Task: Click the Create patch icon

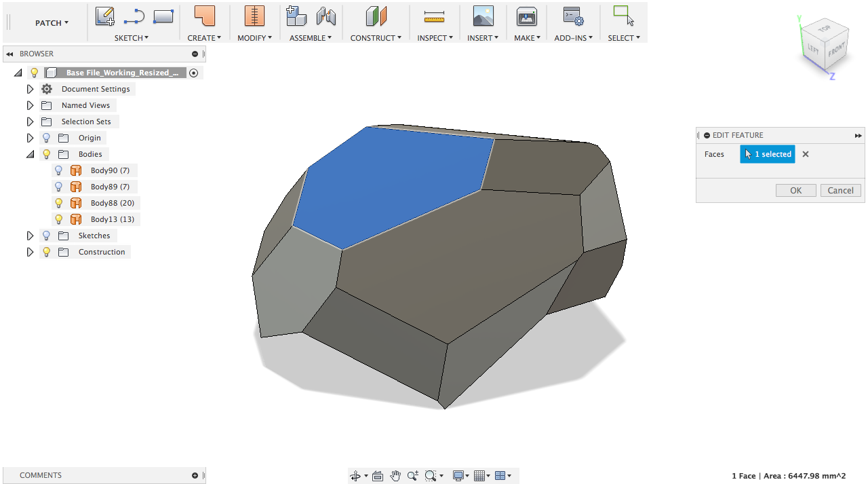Action: click(x=204, y=16)
